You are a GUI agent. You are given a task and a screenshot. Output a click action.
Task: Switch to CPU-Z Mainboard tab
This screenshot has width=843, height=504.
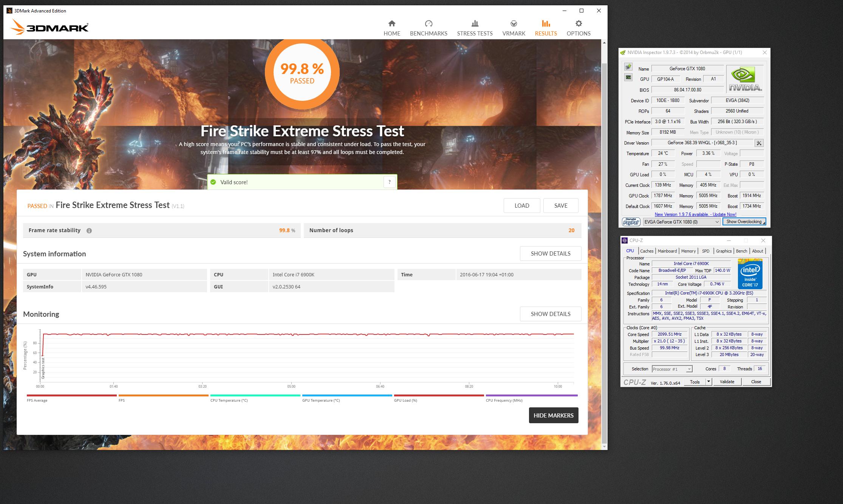pyautogui.click(x=667, y=251)
